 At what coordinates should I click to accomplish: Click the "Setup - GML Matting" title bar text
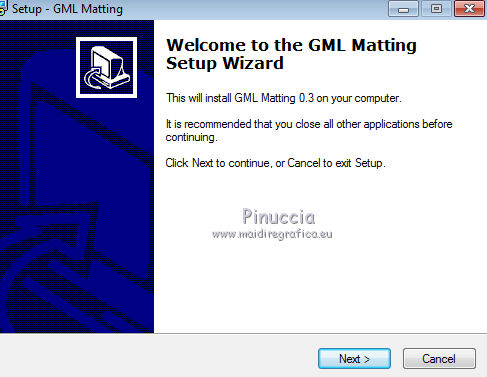coord(67,9)
